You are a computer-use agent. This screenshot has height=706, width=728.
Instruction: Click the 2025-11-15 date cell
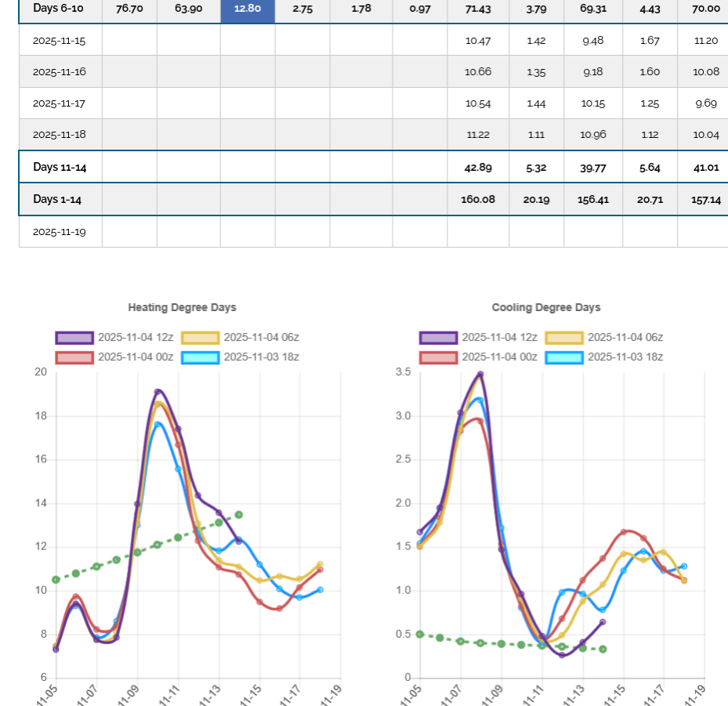[60, 40]
